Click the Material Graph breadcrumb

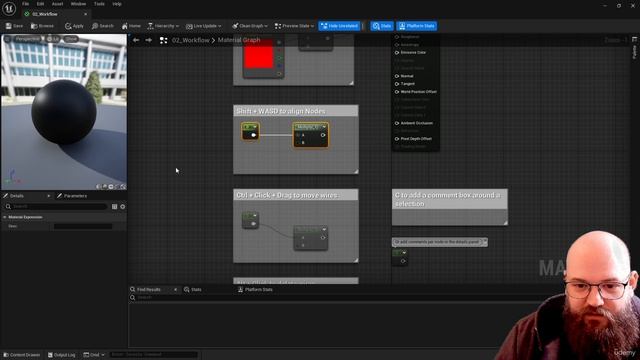tap(239, 40)
